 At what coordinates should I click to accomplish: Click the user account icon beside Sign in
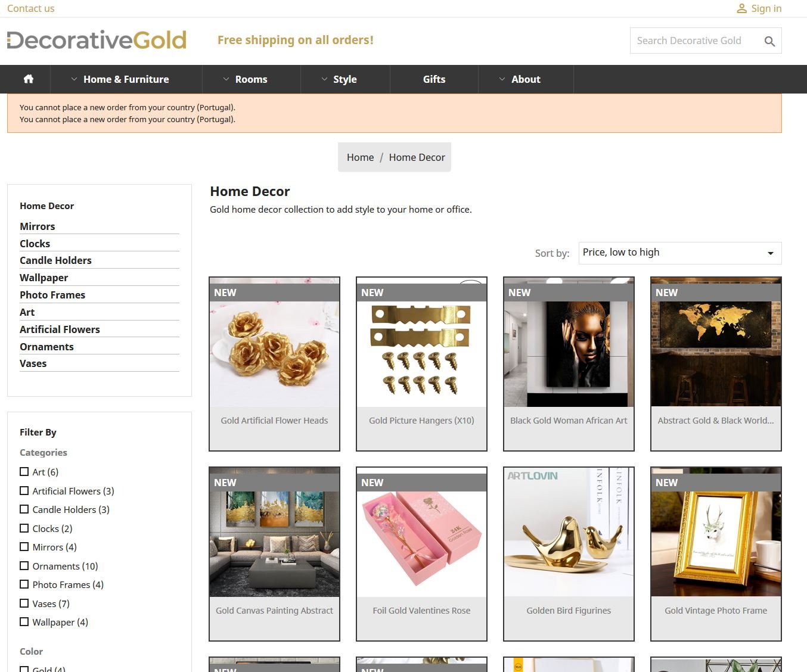point(741,8)
